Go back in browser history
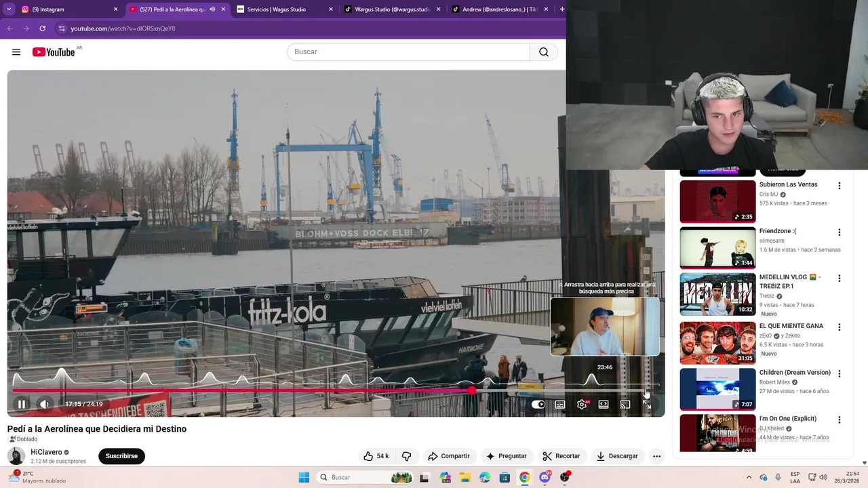The height and width of the screenshot is (488, 868). click(9, 28)
